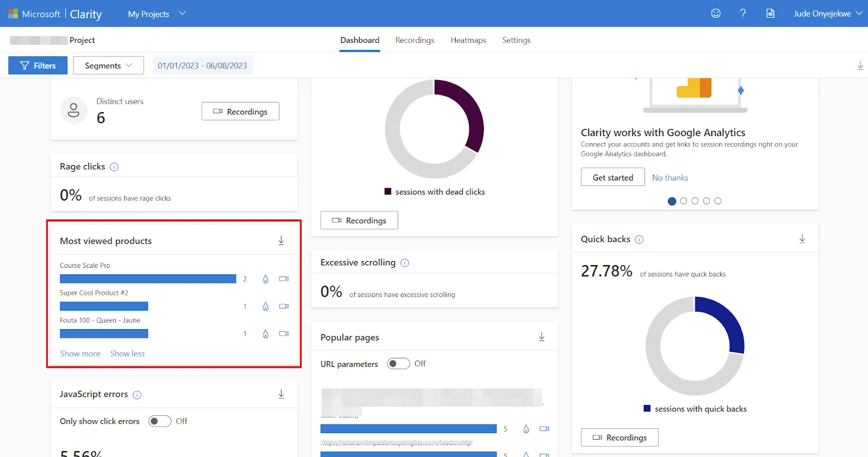Download the Most viewed products card data
The height and width of the screenshot is (457, 868).
pos(281,240)
